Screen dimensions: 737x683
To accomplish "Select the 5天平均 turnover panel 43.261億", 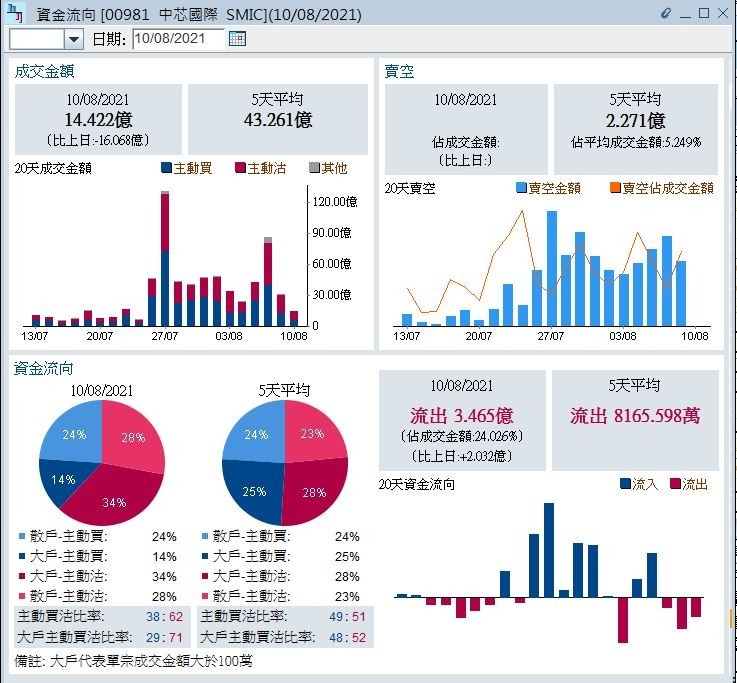I will 278,119.
